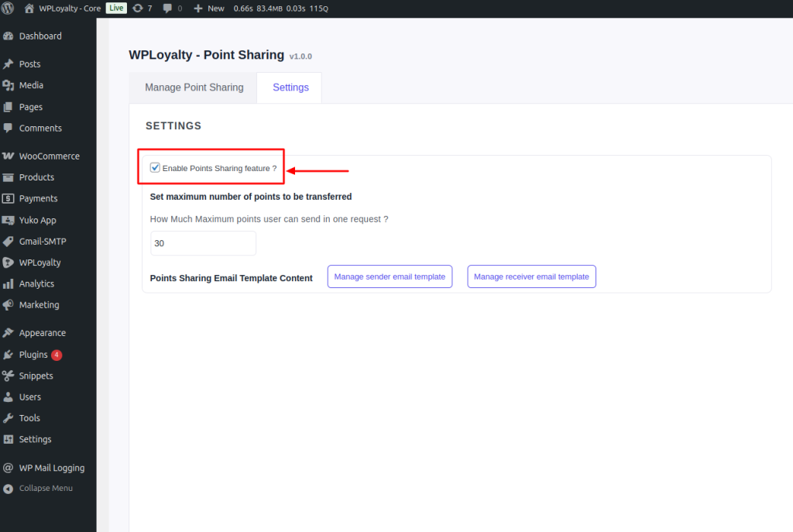Select the Settings tab

(x=289, y=88)
